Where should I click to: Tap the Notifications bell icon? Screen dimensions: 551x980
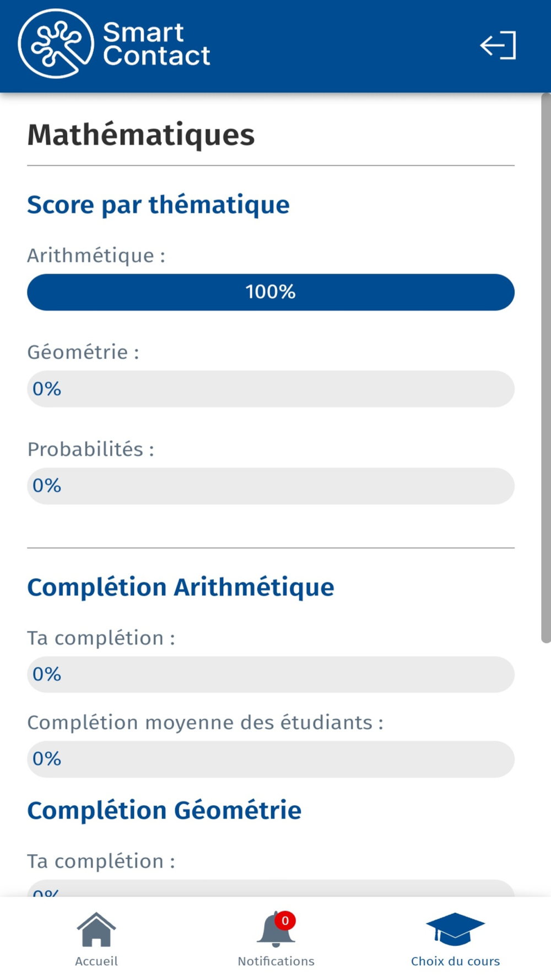[x=274, y=930]
